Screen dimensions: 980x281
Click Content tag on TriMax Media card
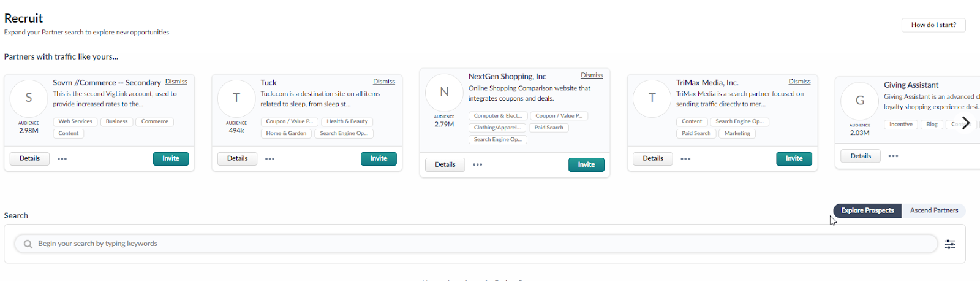(x=692, y=122)
